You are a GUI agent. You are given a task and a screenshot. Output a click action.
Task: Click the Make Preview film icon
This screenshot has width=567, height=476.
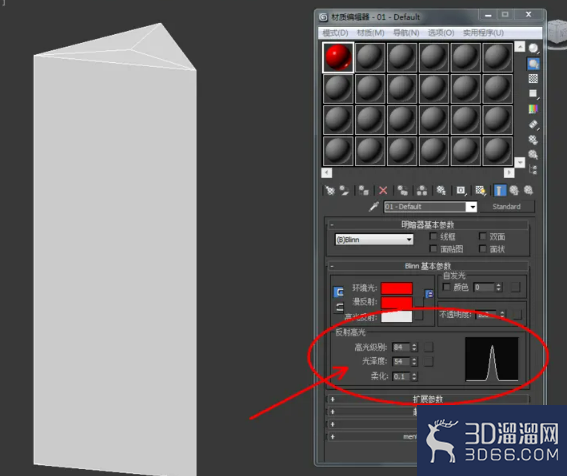(533, 124)
